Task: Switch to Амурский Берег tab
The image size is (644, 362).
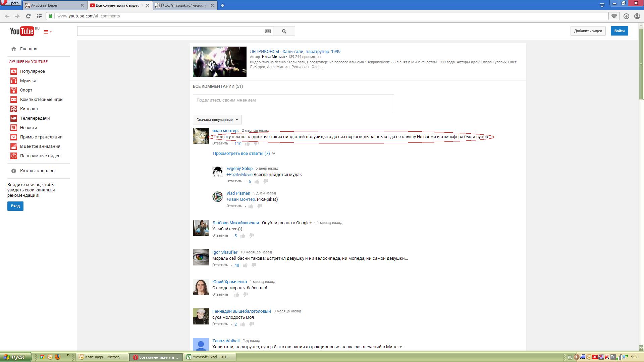Action: pyautogui.click(x=54, y=5)
